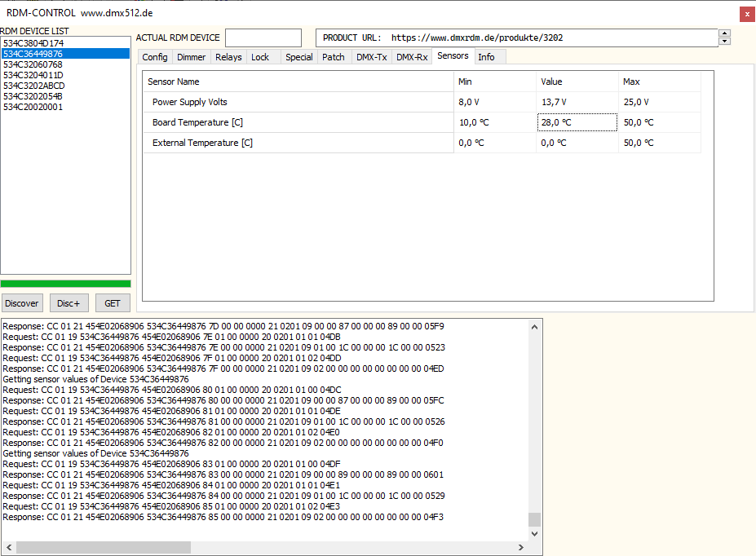Switch to the Dimmer tab

pyautogui.click(x=191, y=57)
